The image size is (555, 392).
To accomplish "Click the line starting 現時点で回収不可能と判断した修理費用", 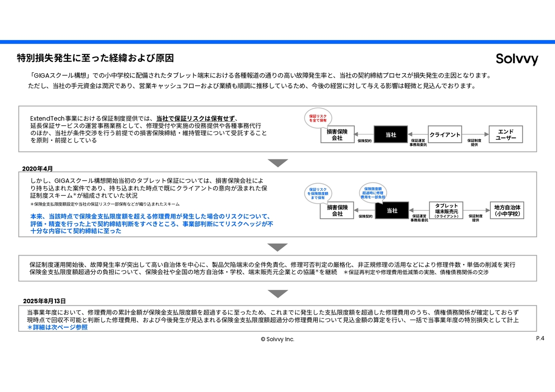I will point(273,320).
